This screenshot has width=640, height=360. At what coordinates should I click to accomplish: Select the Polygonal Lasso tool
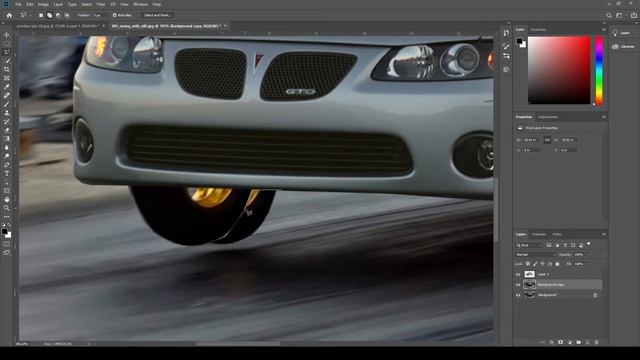7,52
